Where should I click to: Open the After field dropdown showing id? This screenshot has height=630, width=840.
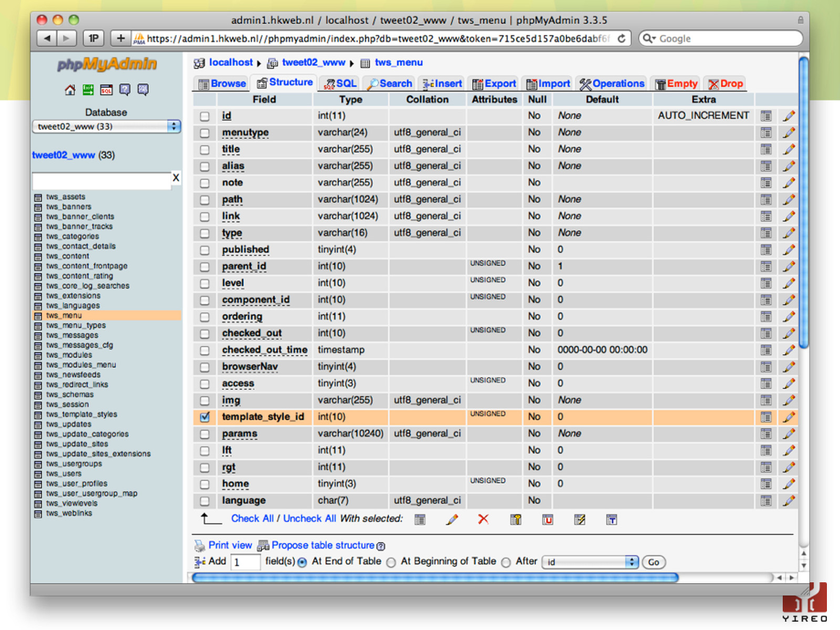point(590,562)
